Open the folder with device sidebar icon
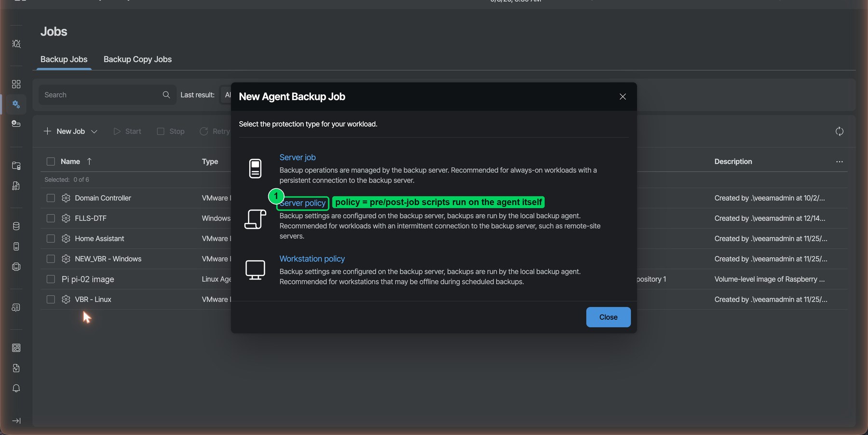 [16, 166]
